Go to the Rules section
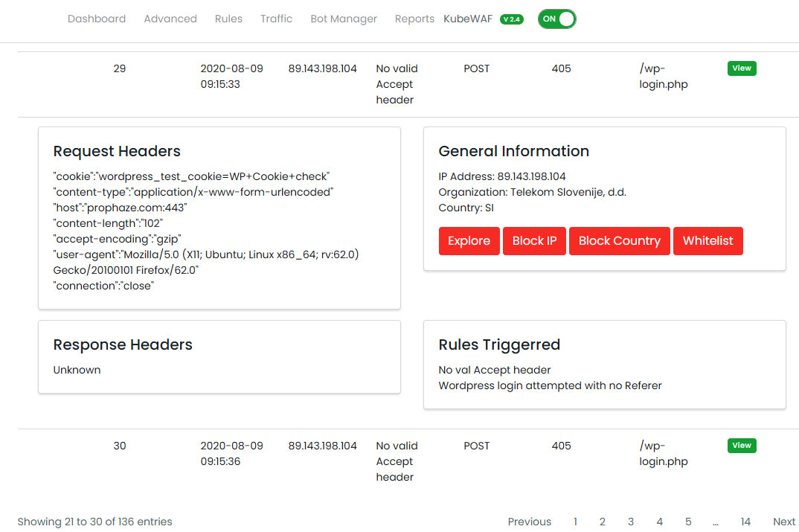This screenshot has height=532, width=799. point(228,19)
